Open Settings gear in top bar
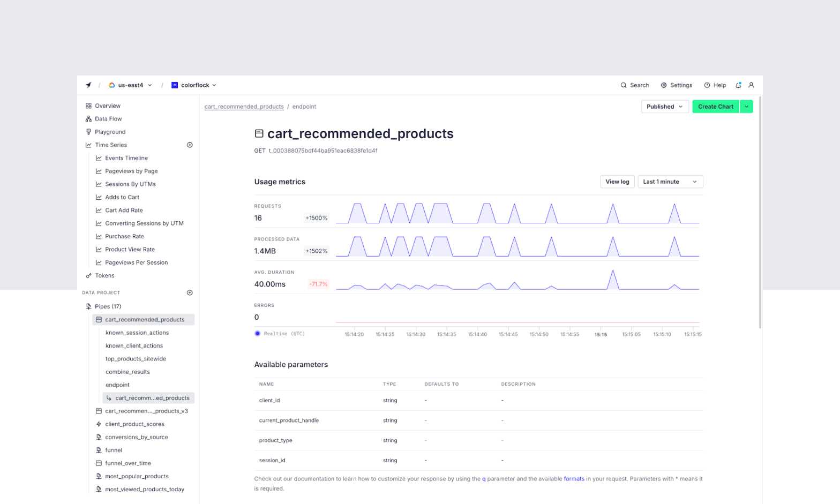 [676, 85]
